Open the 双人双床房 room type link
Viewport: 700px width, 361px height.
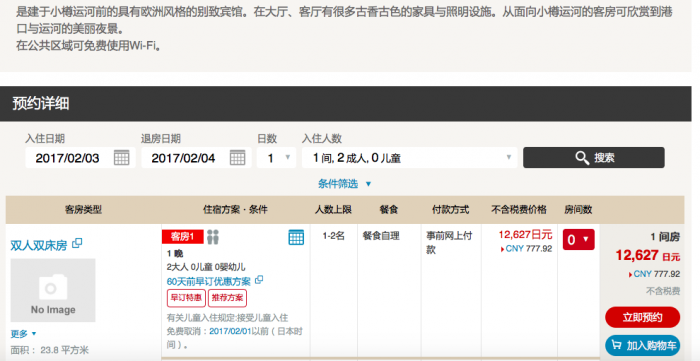(x=39, y=245)
